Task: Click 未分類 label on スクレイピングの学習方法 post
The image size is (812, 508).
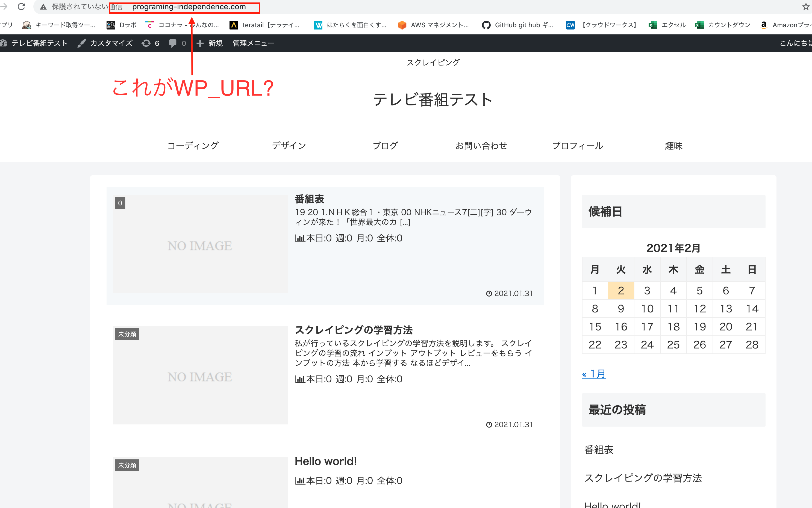Action: tap(127, 334)
